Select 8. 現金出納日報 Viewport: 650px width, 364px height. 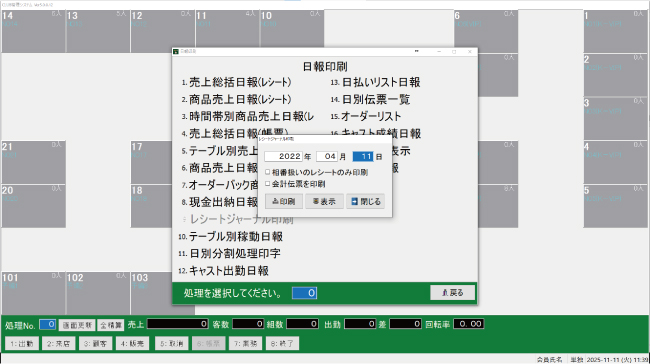(x=220, y=202)
